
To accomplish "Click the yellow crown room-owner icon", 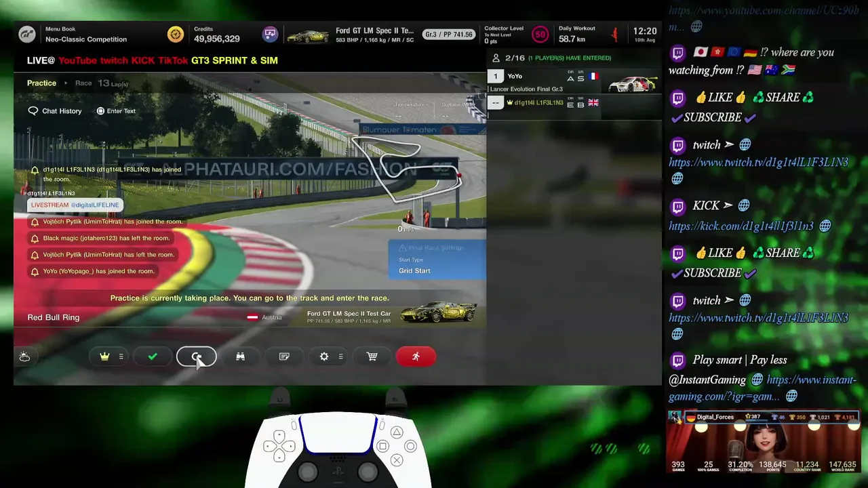I will click(x=104, y=357).
